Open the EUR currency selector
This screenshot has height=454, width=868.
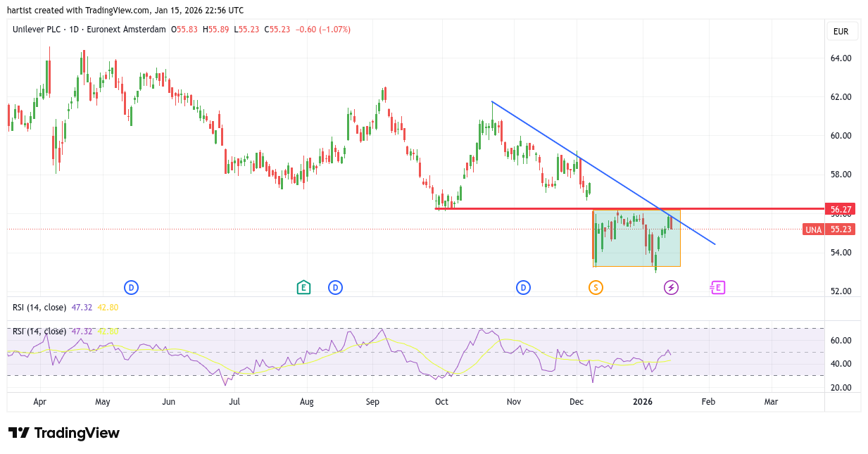coord(841,32)
